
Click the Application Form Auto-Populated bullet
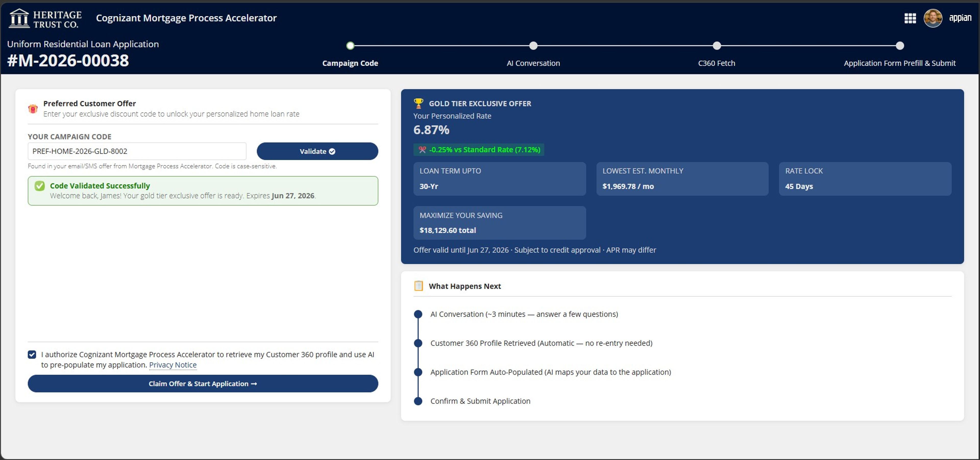(x=418, y=372)
